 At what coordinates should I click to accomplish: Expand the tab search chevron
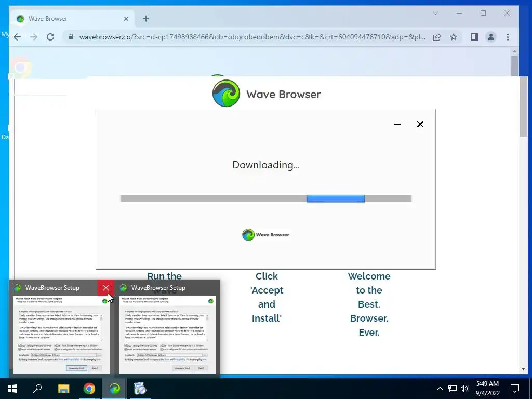(435, 13)
